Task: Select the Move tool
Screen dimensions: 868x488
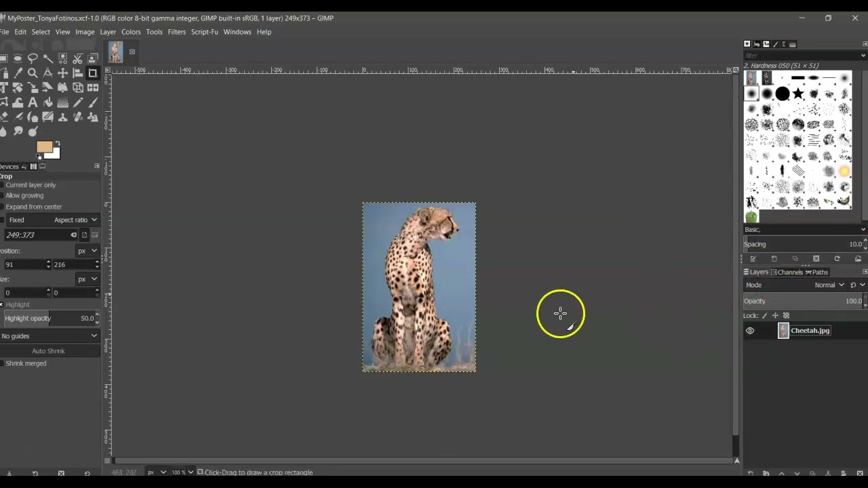Action: pos(63,73)
